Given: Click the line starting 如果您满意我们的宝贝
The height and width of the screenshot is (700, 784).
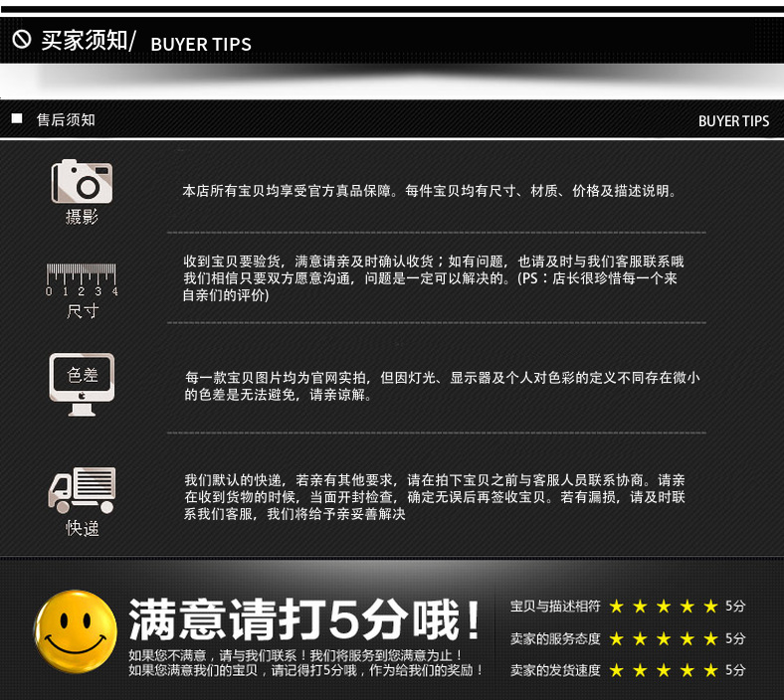Looking at the screenshot, I should click(305, 670).
